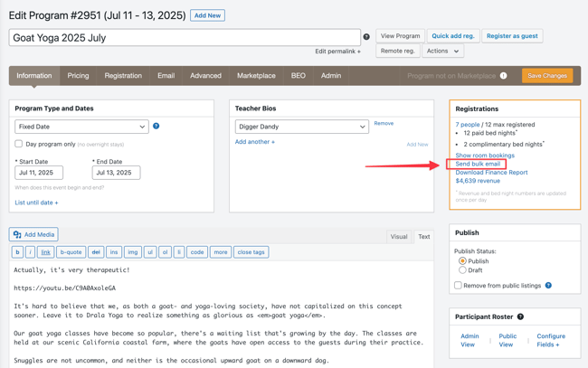The height and width of the screenshot is (368, 588).
Task: Click the Save Changes button
Action: [547, 76]
